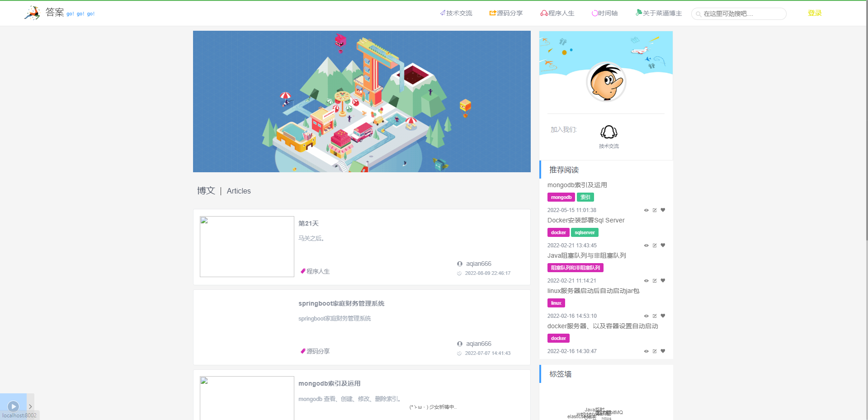This screenshot has width=868, height=420.
Task: Click the deer logo in the header
Action: click(32, 13)
